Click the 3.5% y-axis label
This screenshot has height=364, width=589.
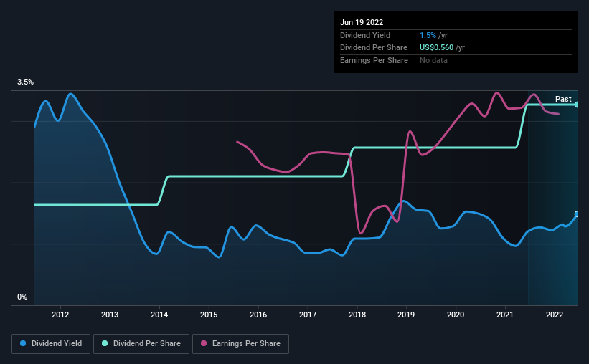[x=25, y=82]
